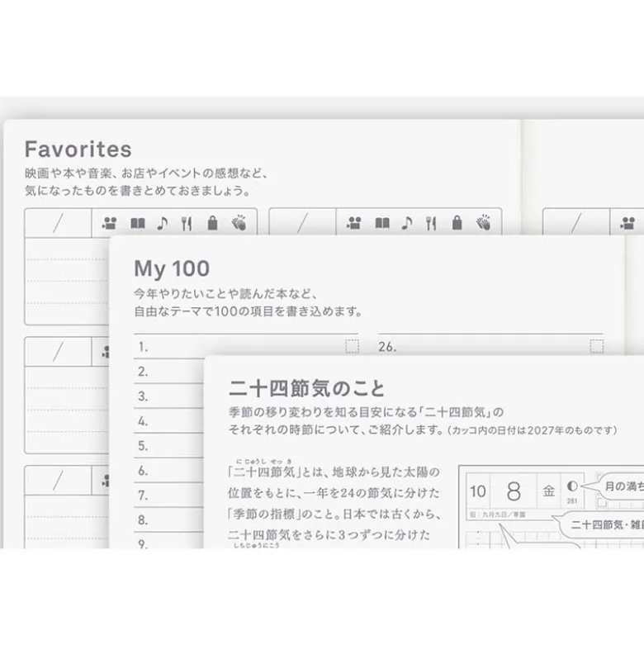Click the list number 8. in My 100
The height and width of the screenshot is (645, 644).
(x=143, y=520)
